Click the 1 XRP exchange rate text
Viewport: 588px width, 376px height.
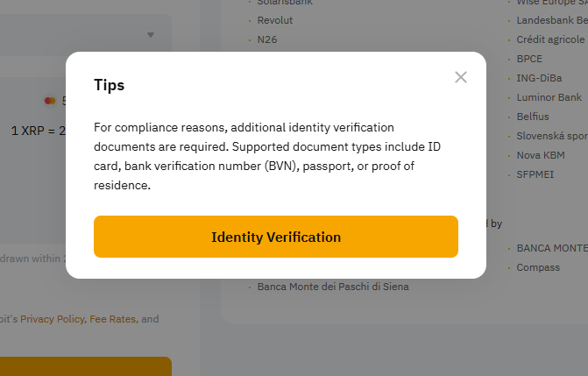39,131
